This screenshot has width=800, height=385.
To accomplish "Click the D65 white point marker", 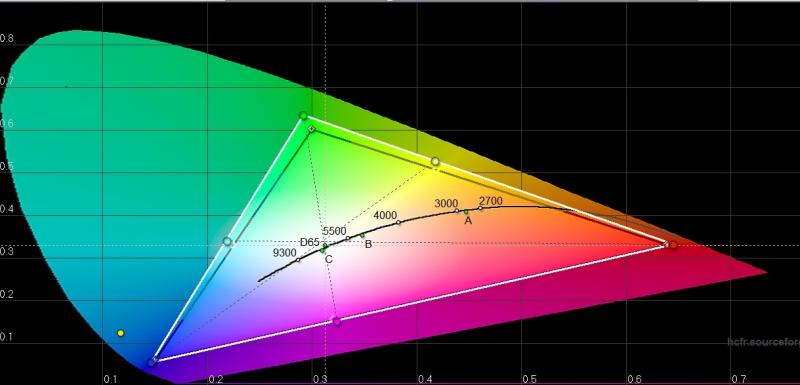I will (x=326, y=246).
